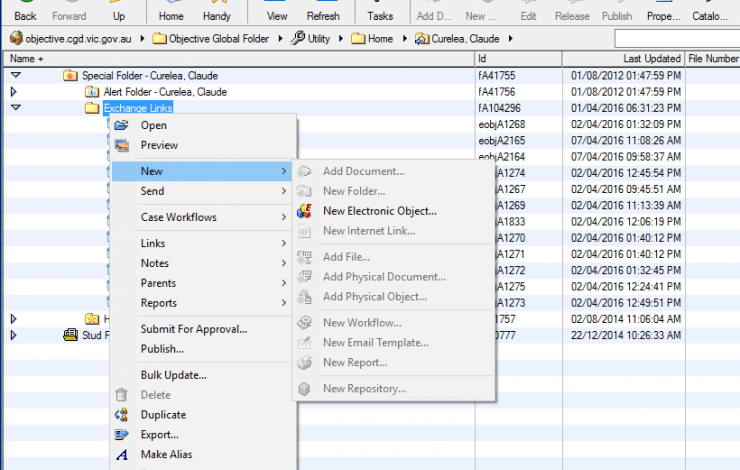Click the Make Alias icon
Image resolution: width=740 pixels, height=470 pixels.
122,454
